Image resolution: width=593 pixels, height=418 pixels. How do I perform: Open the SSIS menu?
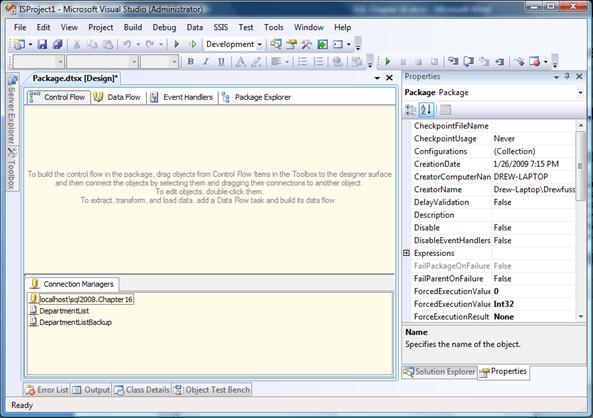click(220, 27)
